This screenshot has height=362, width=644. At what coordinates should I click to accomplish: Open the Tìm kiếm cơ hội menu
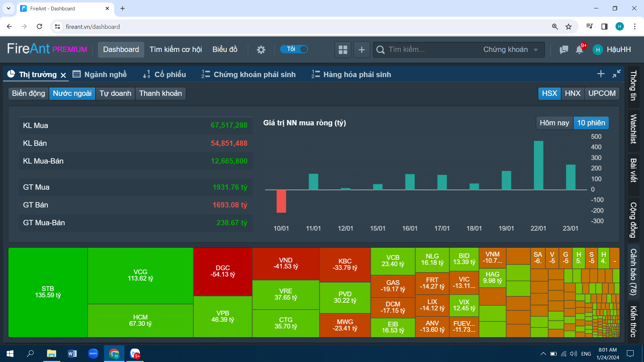[x=175, y=50]
